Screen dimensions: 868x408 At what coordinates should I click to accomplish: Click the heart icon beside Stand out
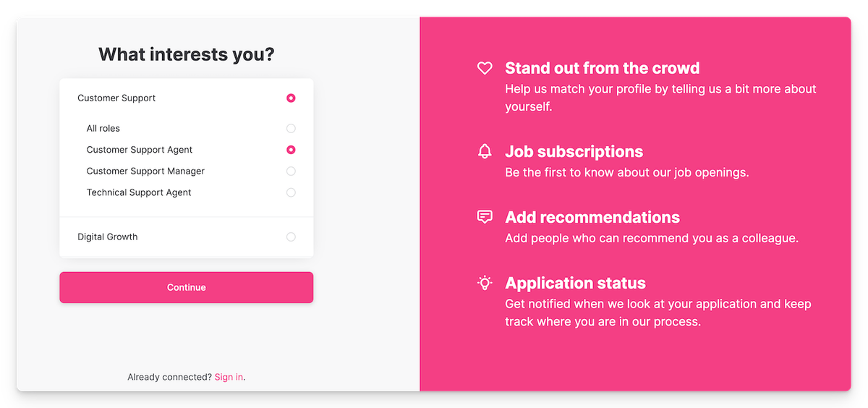click(485, 69)
